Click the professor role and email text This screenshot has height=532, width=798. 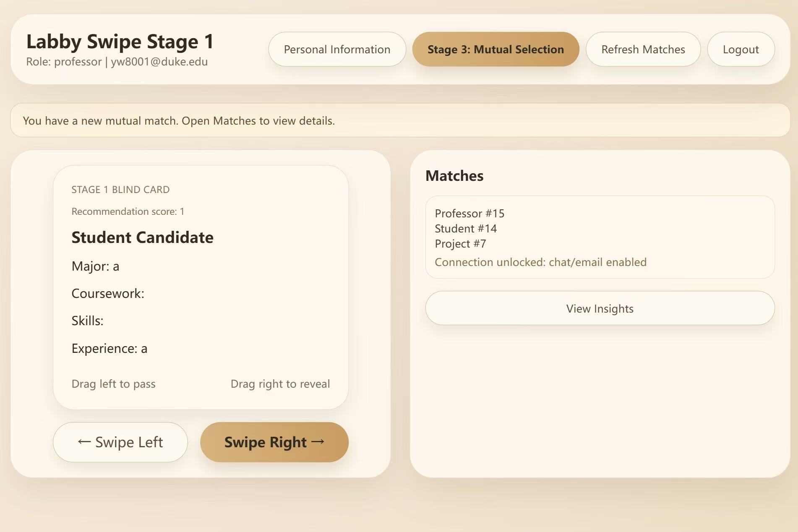click(117, 62)
